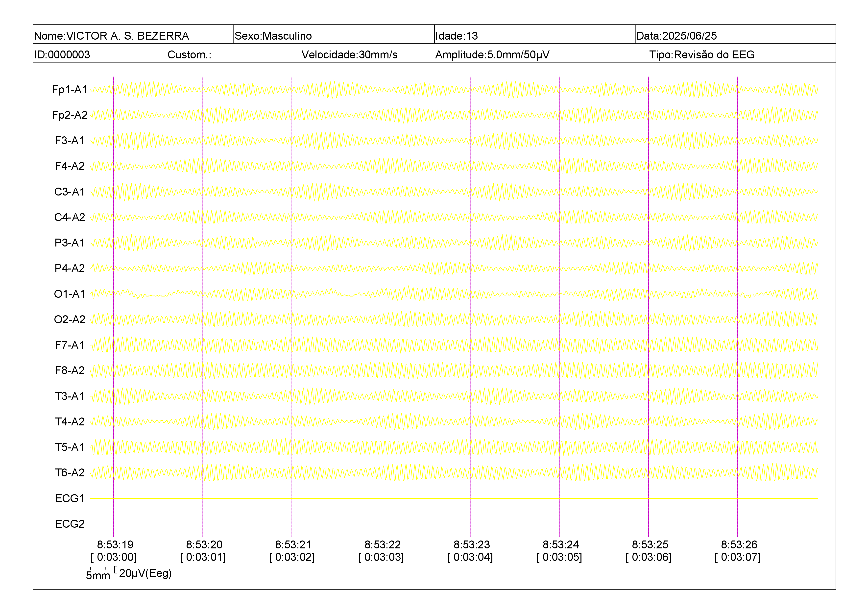The width and height of the screenshot is (868, 614).
Task: Select the elapsed time '[ 0:03:07]'
Action: point(738,557)
